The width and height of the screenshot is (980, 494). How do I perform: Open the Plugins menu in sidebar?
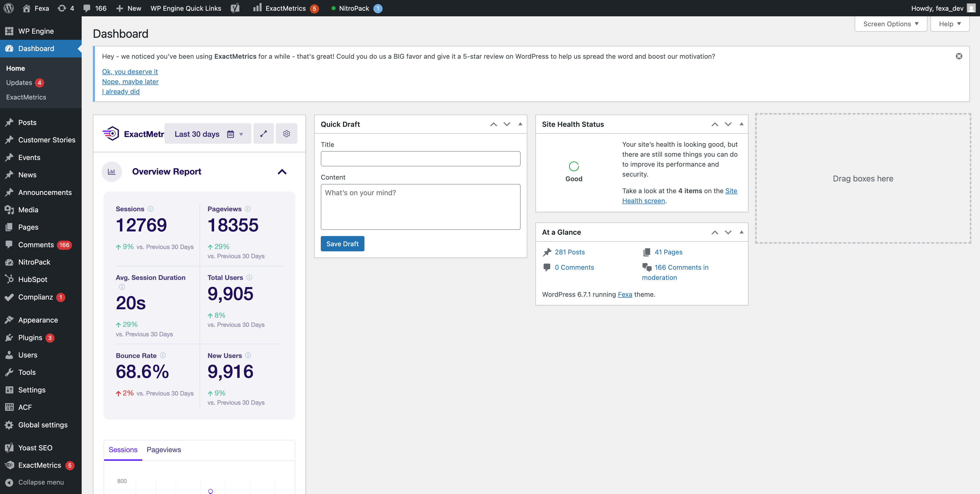point(30,337)
